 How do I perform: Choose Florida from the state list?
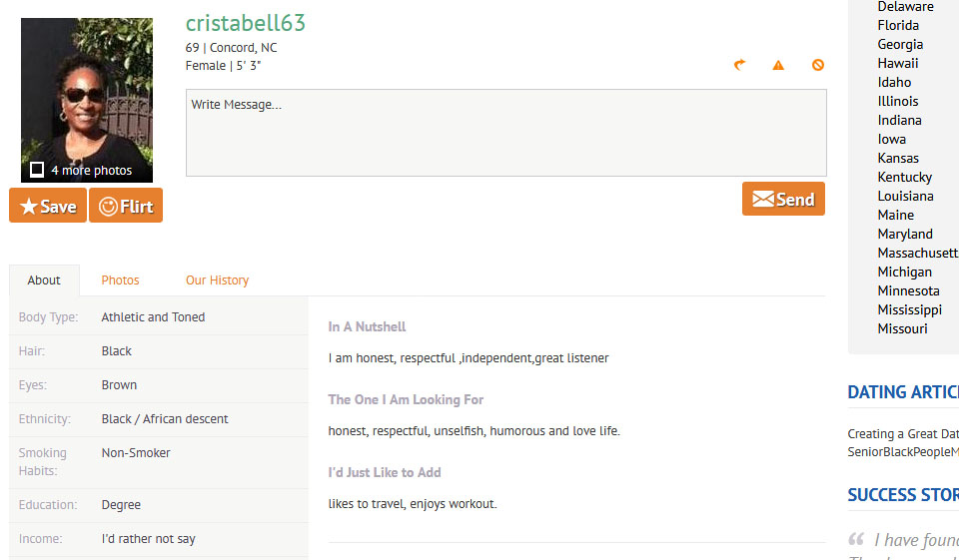pyautogui.click(x=898, y=25)
